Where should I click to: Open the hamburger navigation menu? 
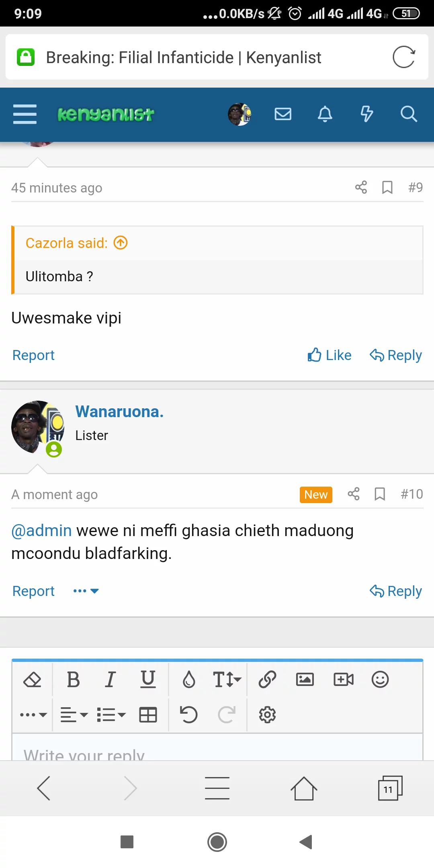tap(25, 114)
